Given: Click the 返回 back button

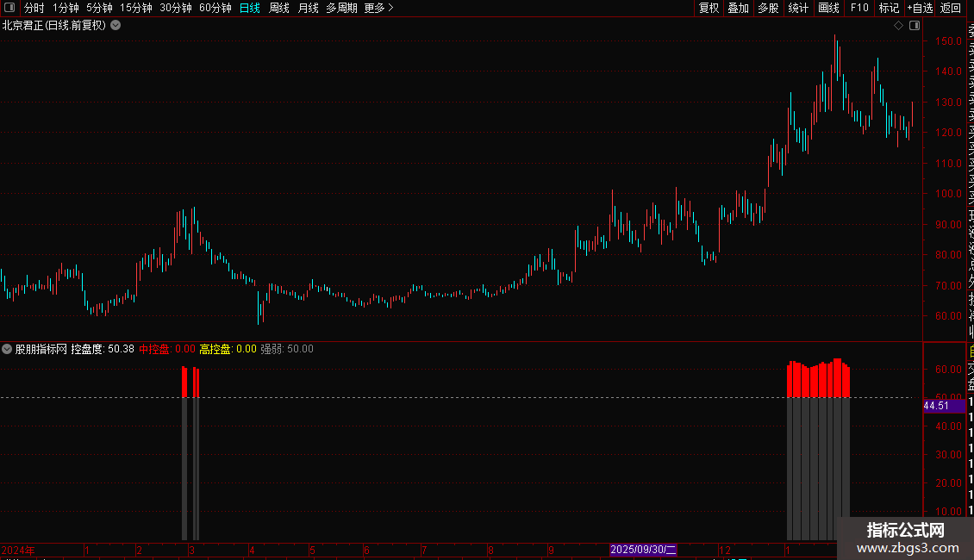Looking at the screenshot, I should pos(951,8).
